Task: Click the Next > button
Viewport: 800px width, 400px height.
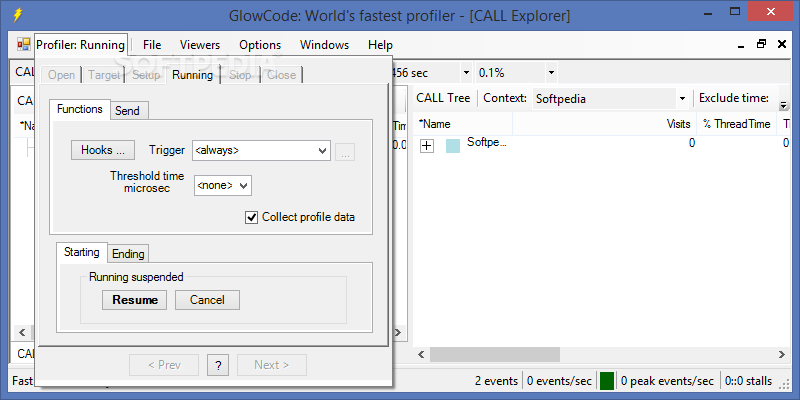Action: click(271, 365)
